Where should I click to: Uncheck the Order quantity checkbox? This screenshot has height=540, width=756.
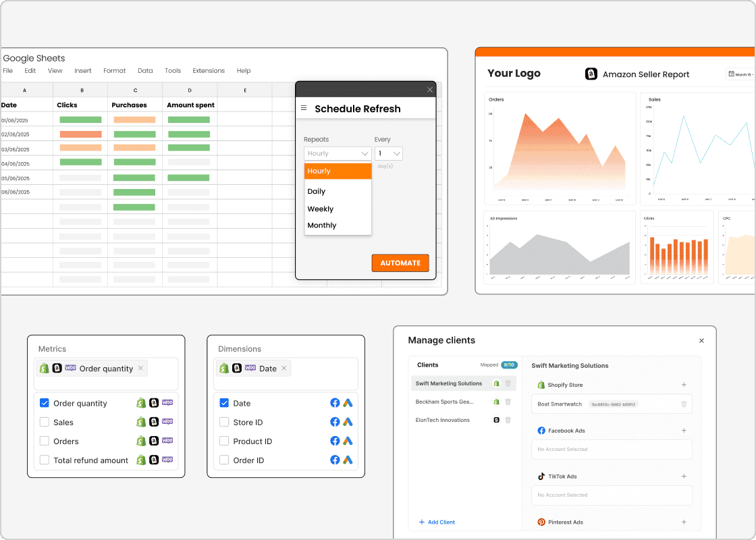tap(45, 403)
